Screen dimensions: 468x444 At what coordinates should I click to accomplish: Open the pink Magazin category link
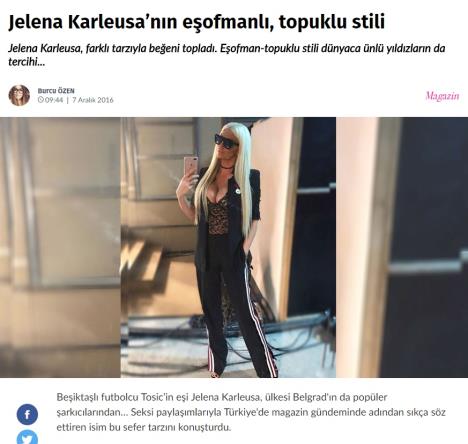(442, 96)
